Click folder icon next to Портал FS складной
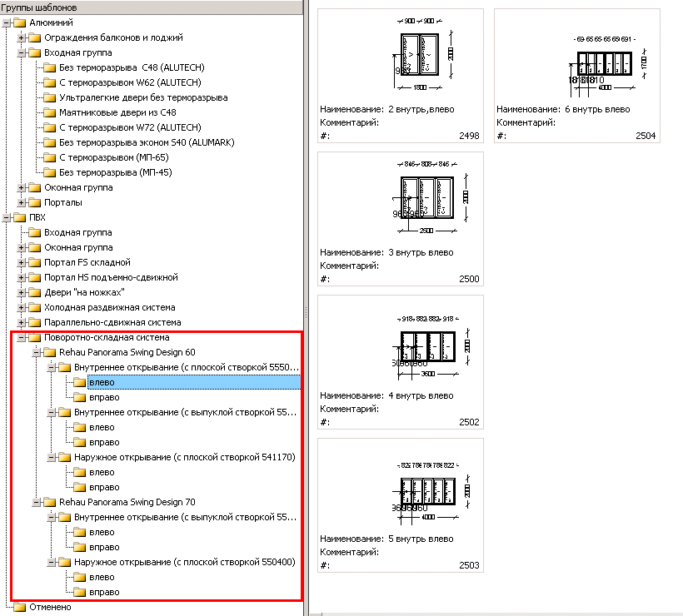 tap(35, 262)
